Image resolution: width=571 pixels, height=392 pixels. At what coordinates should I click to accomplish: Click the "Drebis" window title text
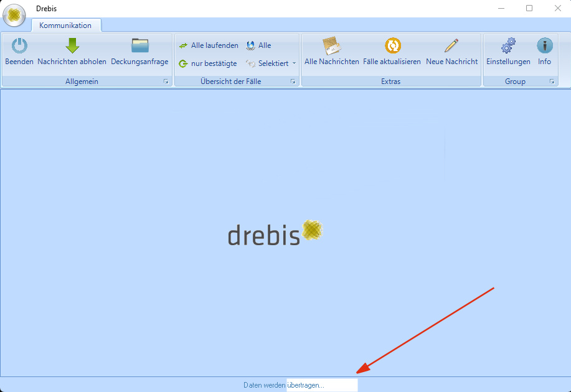pos(47,8)
